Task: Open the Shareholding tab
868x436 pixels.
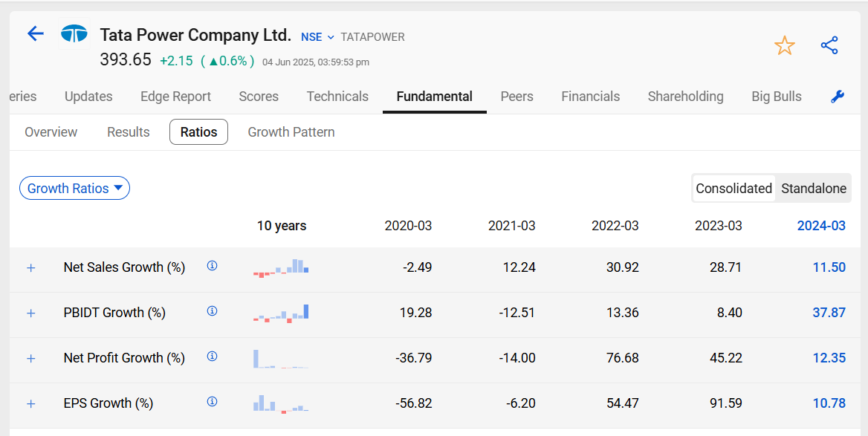Action: tap(685, 97)
